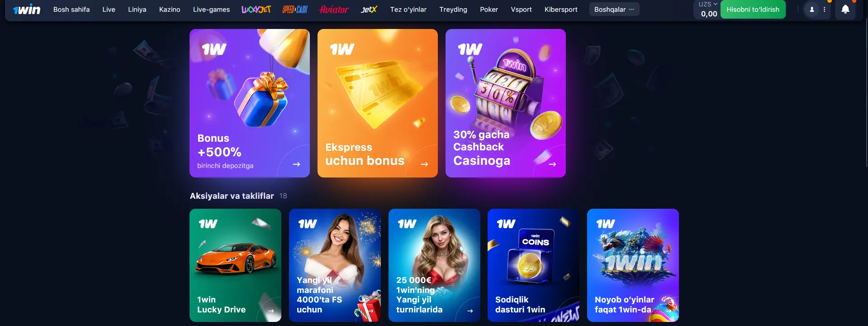Click the three-dot menu beside profile
Image resolution: width=868 pixels, height=326 pixels.
pyautogui.click(x=825, y=10)
